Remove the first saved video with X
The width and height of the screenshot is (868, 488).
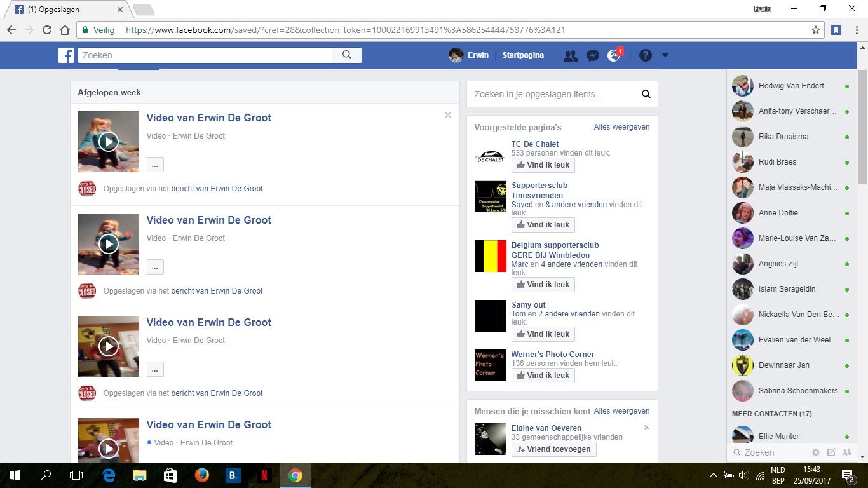click(448, 115)
